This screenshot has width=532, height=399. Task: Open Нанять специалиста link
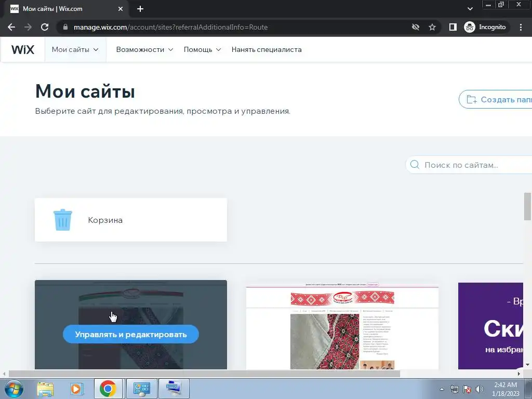tap(267, 49)
